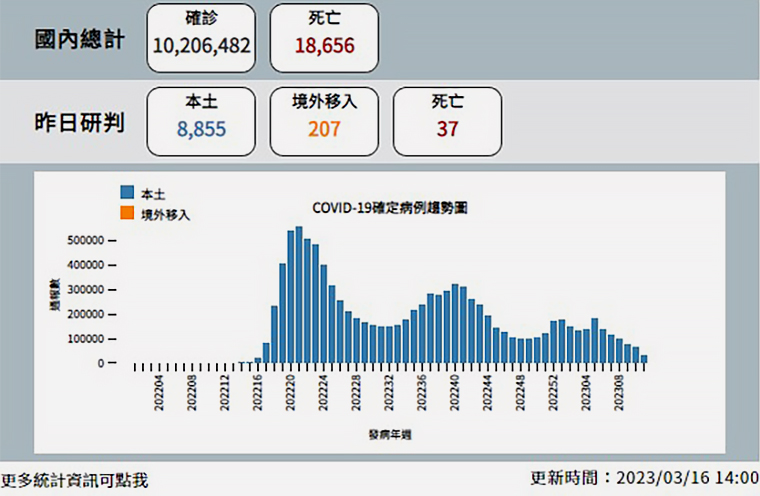Click the tallest bar in the trend chart

coord(299,295)
